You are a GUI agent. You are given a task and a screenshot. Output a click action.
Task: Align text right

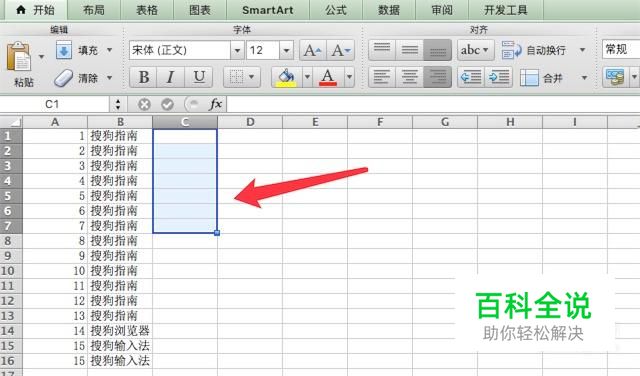(x=438, y=77)
